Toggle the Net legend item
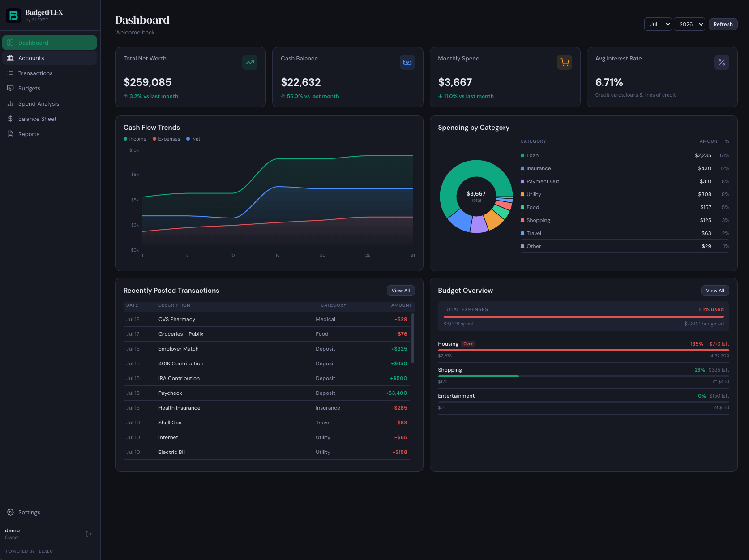Image resolution: width=749 pixels, height=560 pixels. tap(193, 139)
